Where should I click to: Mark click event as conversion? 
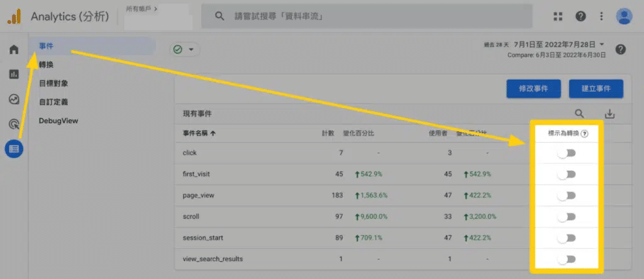point(567,153)
